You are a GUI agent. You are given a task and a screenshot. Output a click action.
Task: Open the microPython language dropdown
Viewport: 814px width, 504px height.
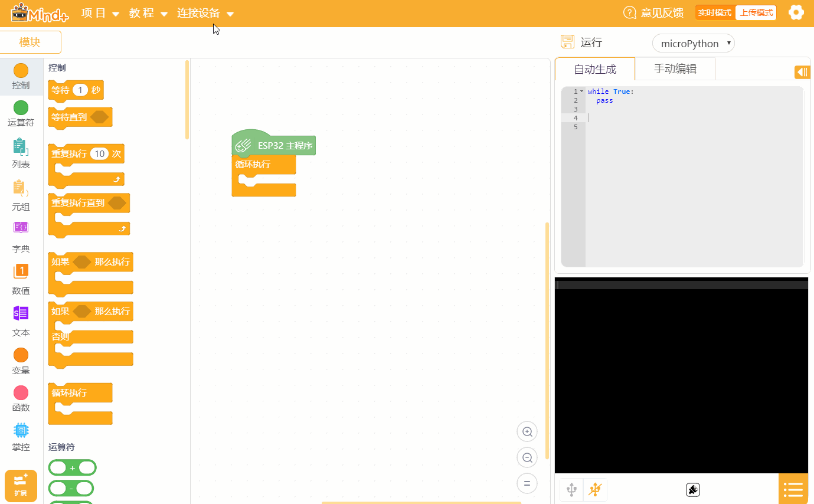point(694,43)
